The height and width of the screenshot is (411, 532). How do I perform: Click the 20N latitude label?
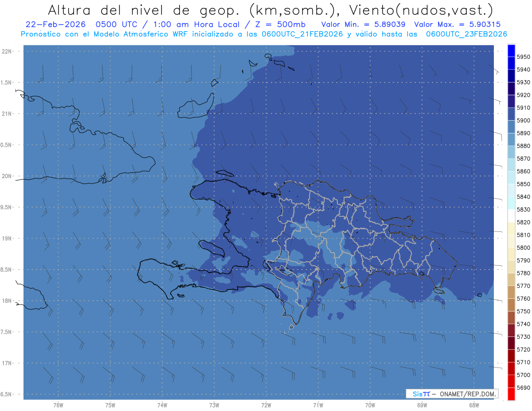(x=6, y=176)
